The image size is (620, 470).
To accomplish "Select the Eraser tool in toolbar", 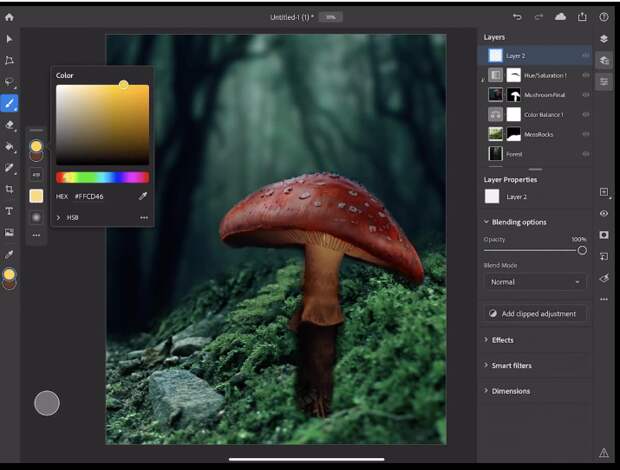I will coord(10,125).
